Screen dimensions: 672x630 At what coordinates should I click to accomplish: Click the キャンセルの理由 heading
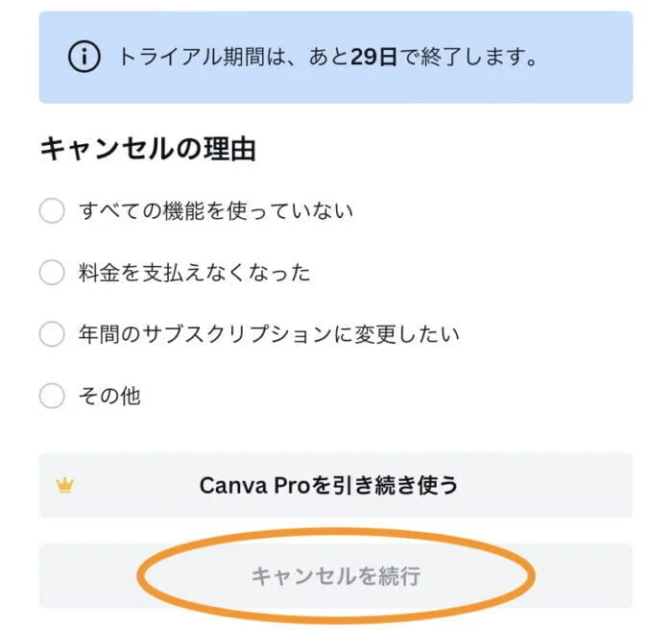pyautogui.click(x=147, y=149)
